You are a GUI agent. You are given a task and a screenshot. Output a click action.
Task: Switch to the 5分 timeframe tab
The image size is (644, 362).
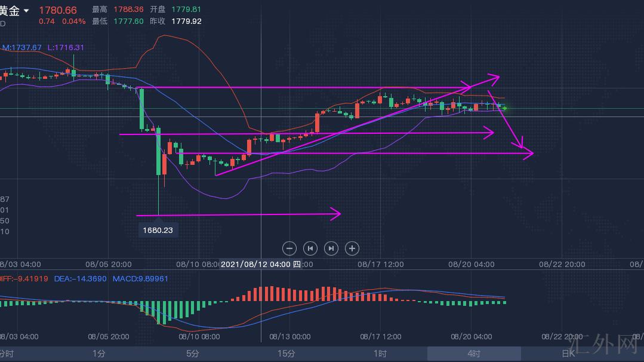click(192, 354)
